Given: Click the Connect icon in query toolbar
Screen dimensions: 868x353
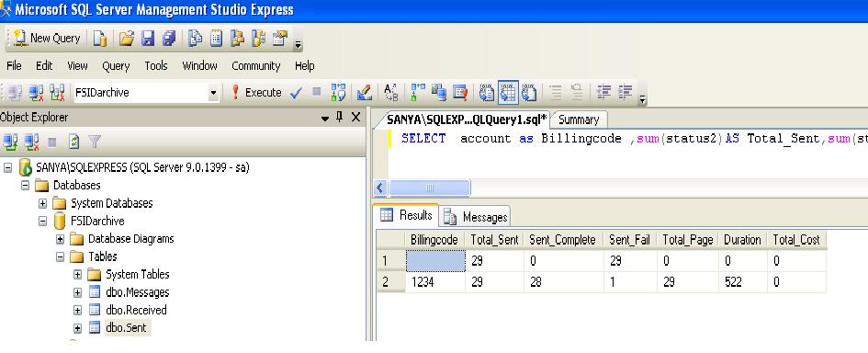Looking at the screenshot, I should click(x=15, y=93).
